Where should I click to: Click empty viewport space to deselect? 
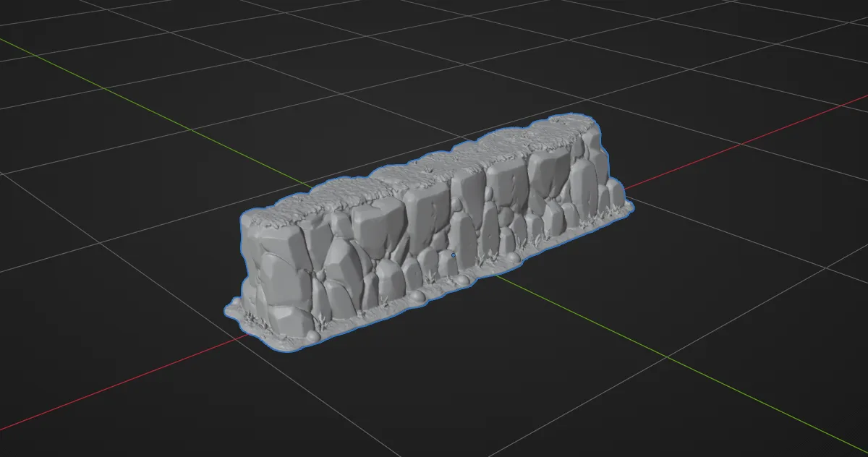point(145,181)
